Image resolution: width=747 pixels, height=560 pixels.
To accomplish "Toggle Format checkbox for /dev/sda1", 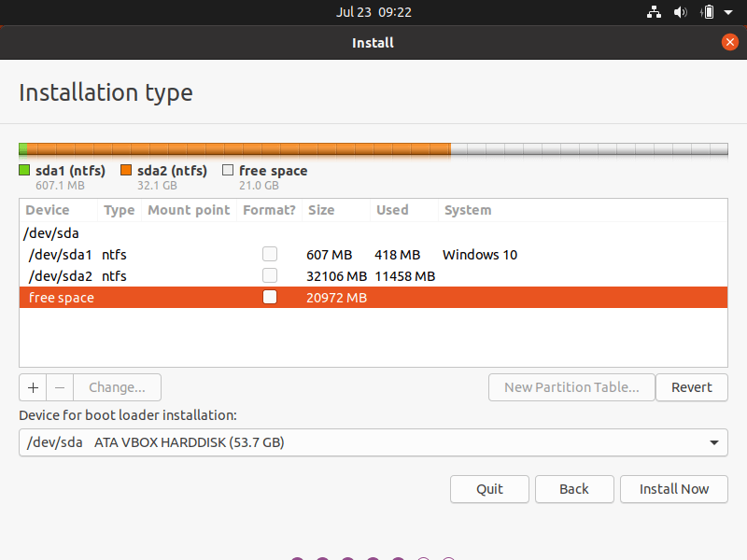I will pos(270,254).
